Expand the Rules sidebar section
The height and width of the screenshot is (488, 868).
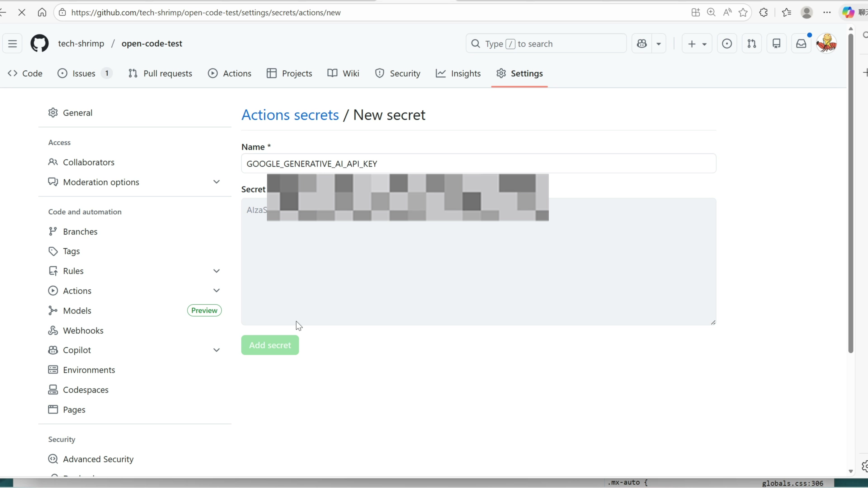tap(216, 271)
